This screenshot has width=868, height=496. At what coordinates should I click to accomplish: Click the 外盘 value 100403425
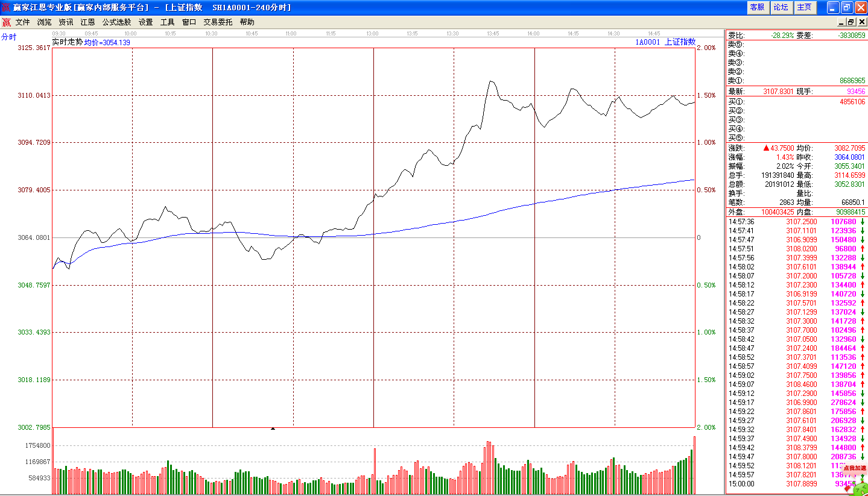[x=778, y=212]
